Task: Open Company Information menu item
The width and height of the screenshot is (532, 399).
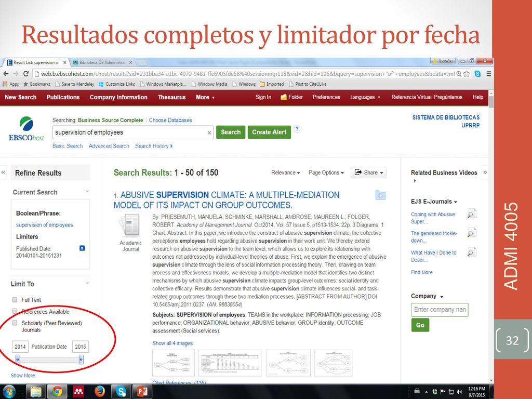Action: (118, 97)
